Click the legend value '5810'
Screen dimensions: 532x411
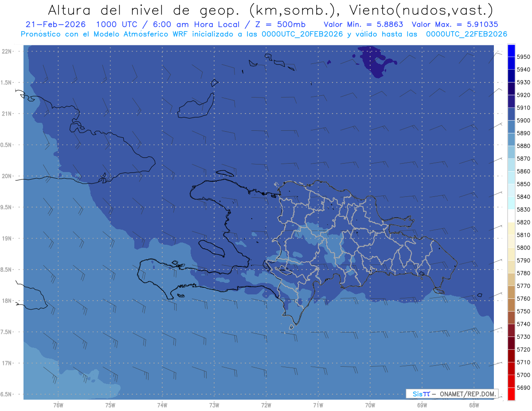pyautogui.click(x=524, y=235)
